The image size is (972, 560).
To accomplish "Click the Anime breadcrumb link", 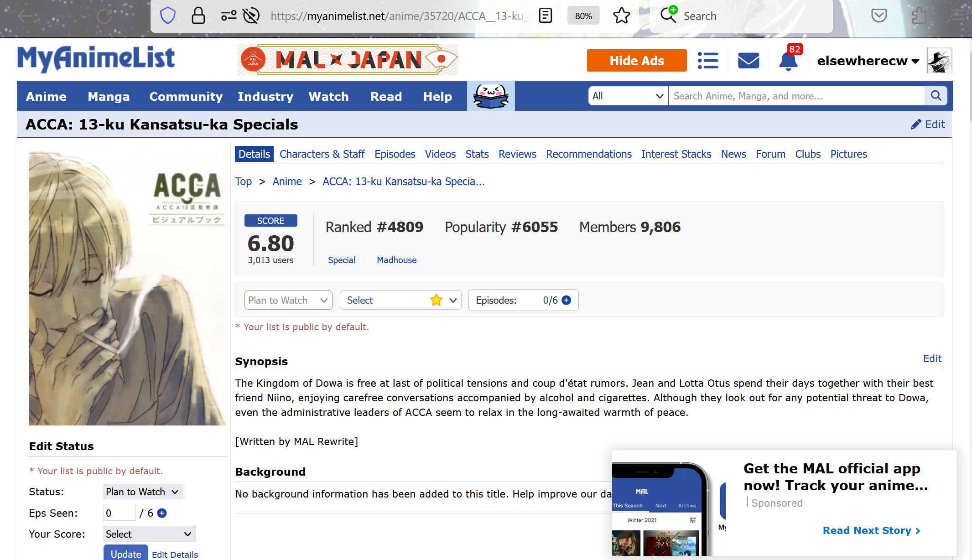I will (x=287, y=181).
